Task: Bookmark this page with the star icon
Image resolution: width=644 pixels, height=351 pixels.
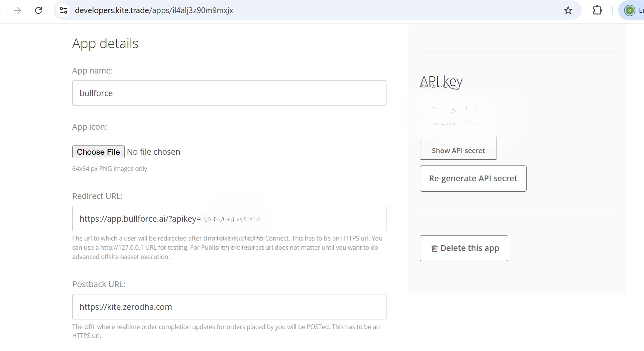Action: [x=568, y=10]
